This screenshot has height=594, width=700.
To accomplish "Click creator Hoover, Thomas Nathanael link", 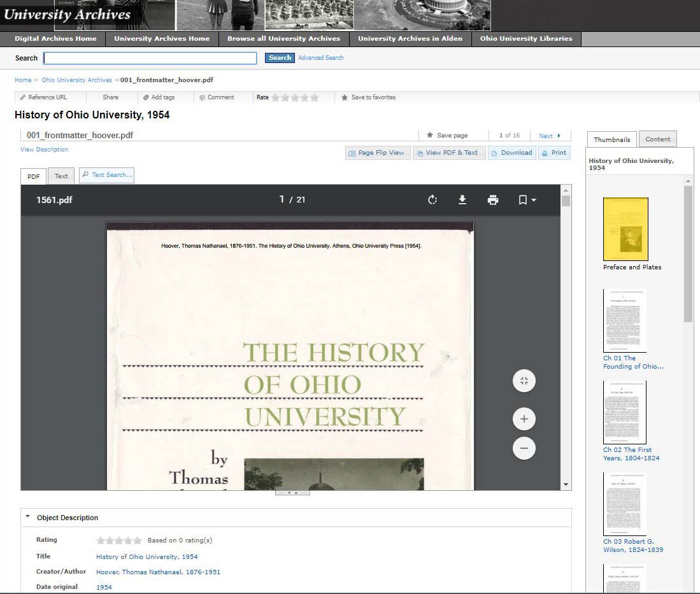I will pyautogui.click(x=158, y=572).
